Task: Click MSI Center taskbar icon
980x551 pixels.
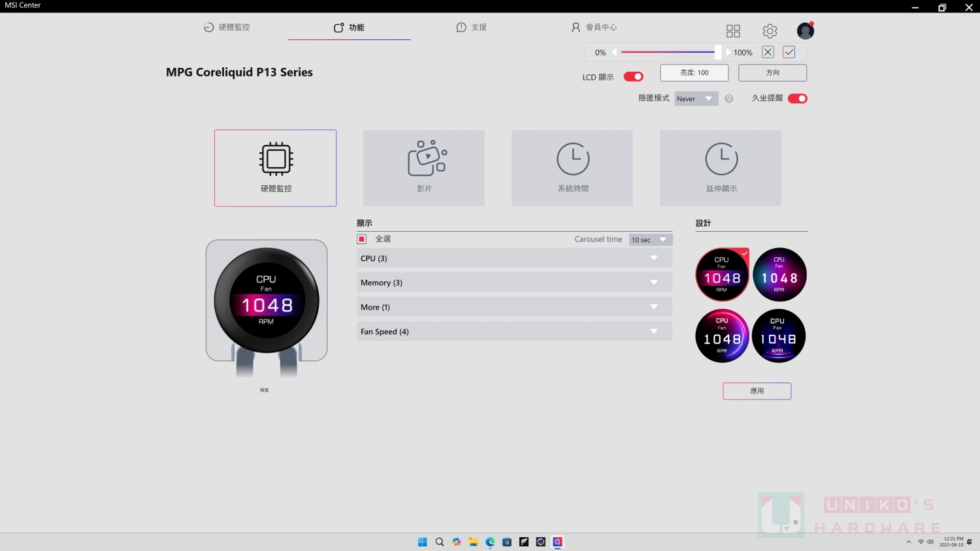Action: tap(557, 542)
